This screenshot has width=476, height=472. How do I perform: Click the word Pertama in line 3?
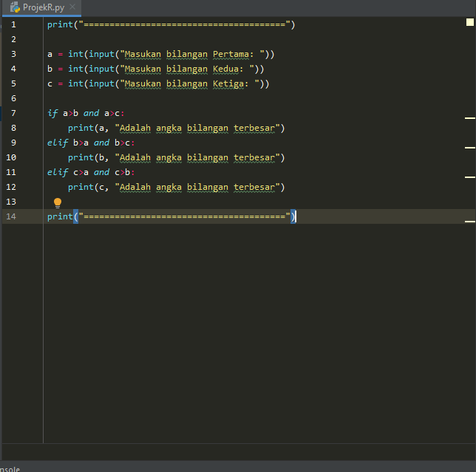[x=231, y=54]
